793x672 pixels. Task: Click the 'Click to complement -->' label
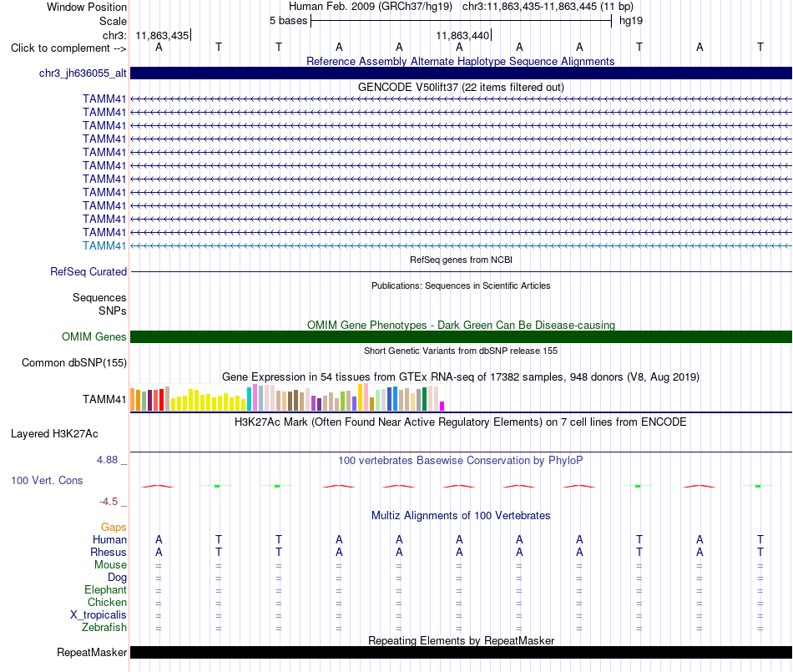(68, 48)
